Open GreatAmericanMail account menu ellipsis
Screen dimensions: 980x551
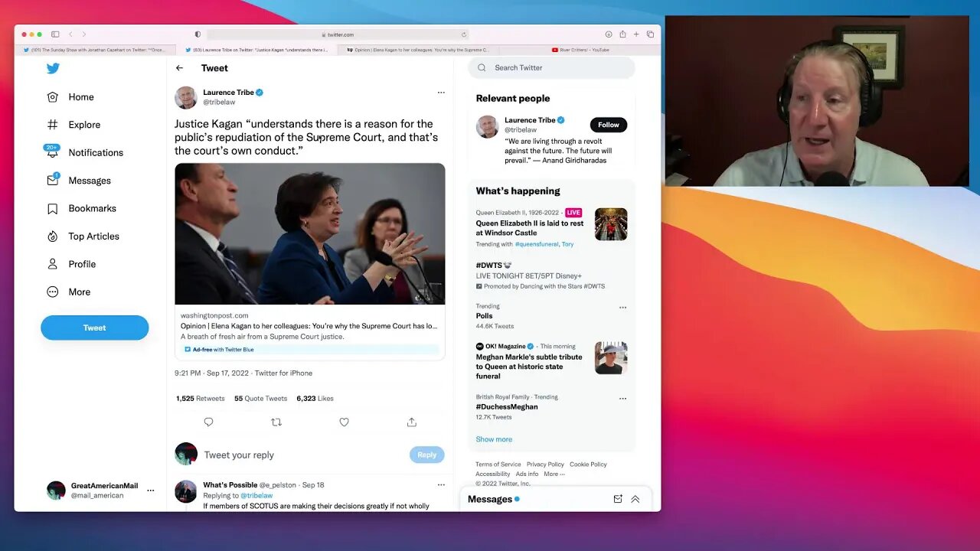tap(150, 491)
